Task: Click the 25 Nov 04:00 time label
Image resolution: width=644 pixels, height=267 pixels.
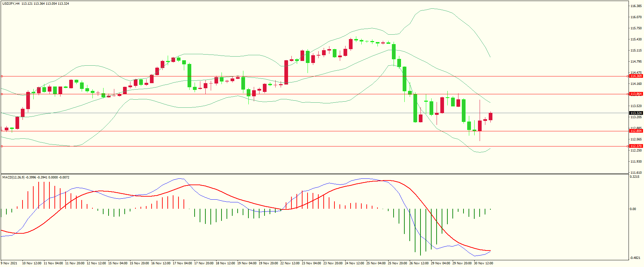Action: (x=376, y=263)
